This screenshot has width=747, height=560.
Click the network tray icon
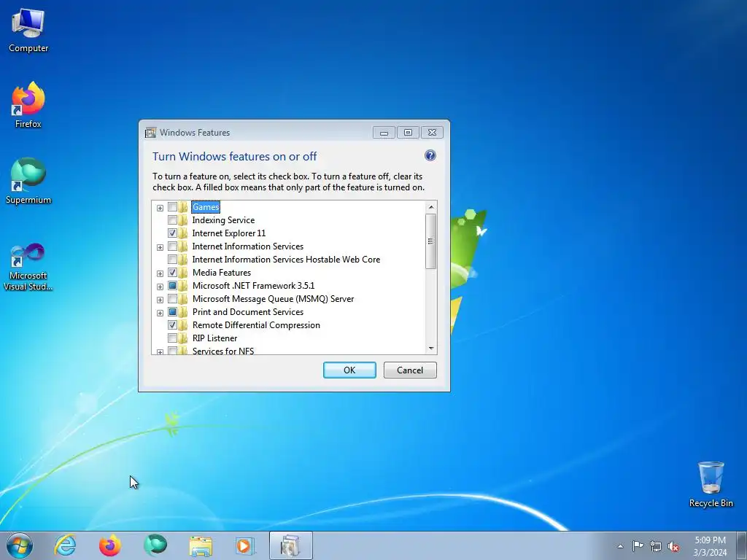(x=656, y=546)
